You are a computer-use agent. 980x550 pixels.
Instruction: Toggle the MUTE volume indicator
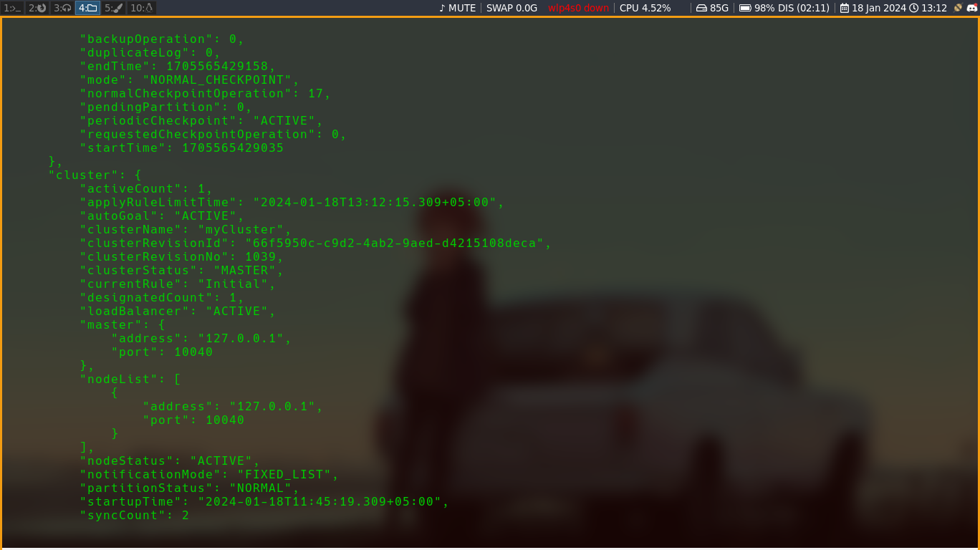click(x=457, y=8)
